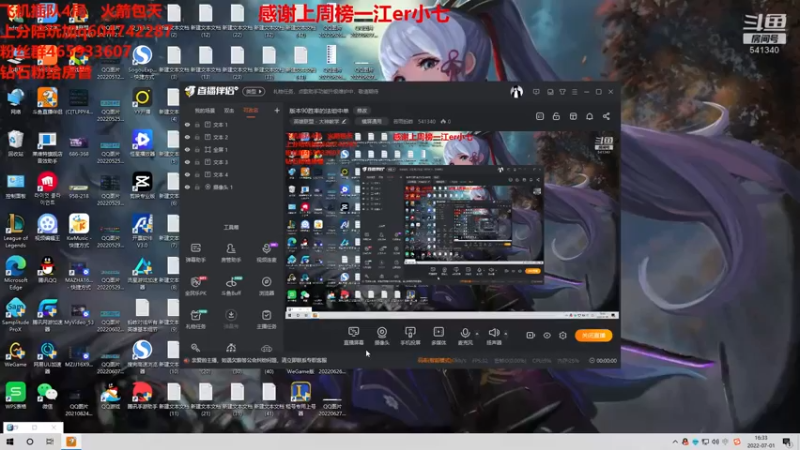Expand the microphone options arrow
Screen dimensions: 800x450
477,334
